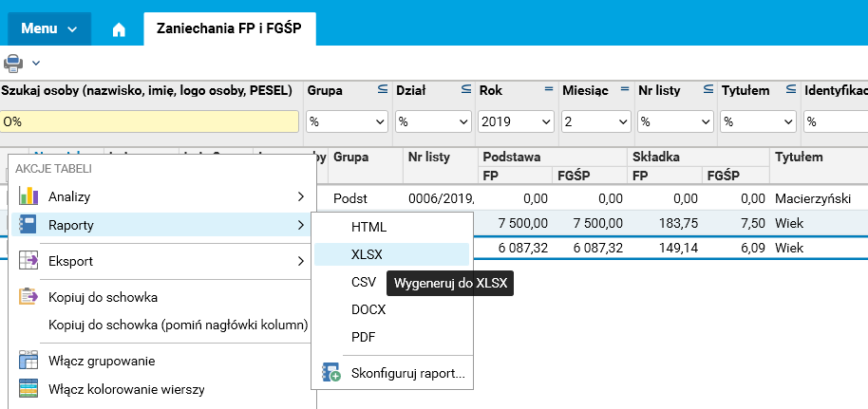Expand the Miesiąc month dropdown
Viewport: 868px width, 409px height.
(x=594, y=121)
